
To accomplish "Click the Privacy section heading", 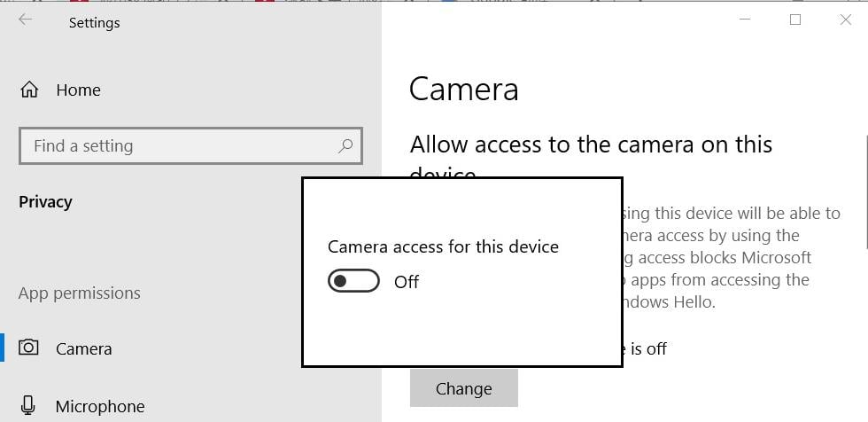I will pos(45,201).
